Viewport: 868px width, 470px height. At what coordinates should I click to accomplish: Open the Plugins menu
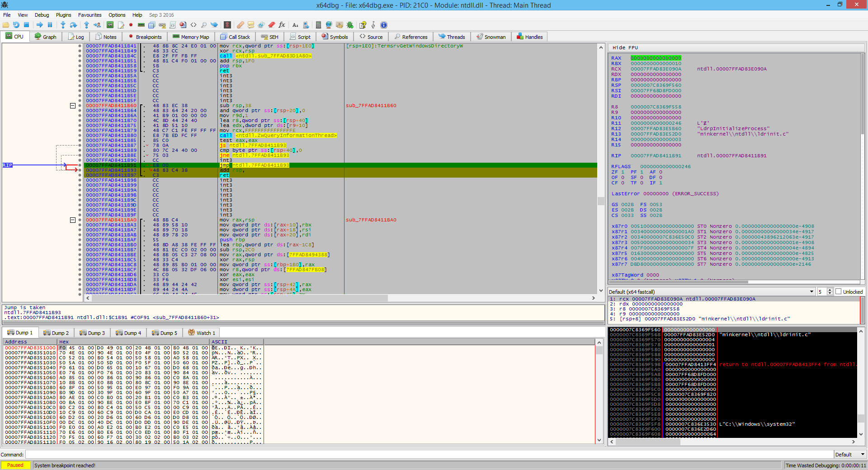pos(63,15)
